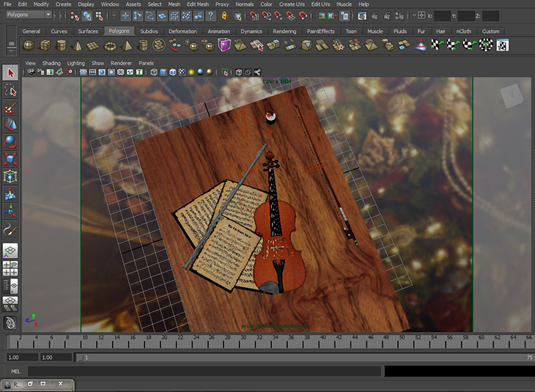Screen dimensions: 535x392
Task: Toggle select by component type mode
Action: pyautogui.click(x=99, y=15)
